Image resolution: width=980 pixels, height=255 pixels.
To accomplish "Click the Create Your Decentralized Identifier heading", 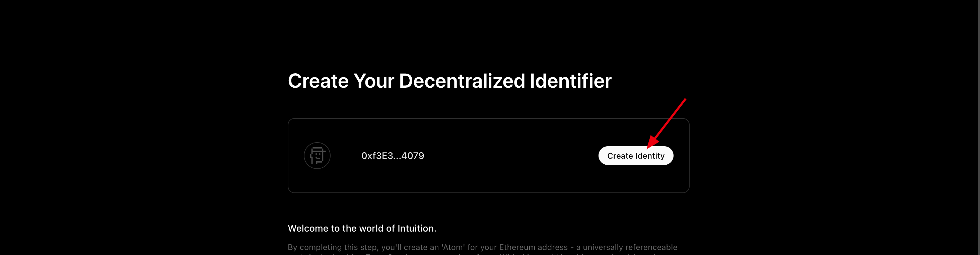I will click(449, 81).
